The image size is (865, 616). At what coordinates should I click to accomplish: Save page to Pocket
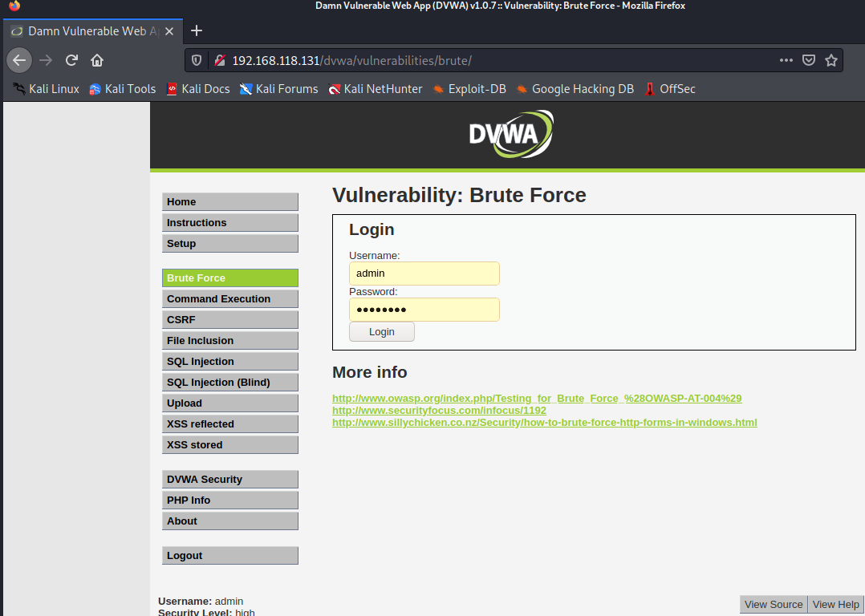point(809,61)
